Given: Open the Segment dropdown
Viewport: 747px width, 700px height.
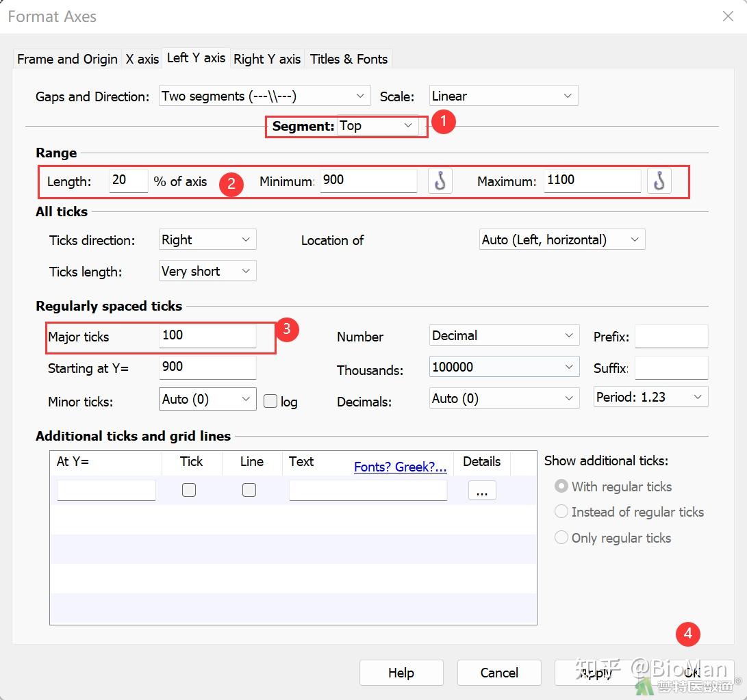Looking at the screenshot, I should (x=377, y=126).
